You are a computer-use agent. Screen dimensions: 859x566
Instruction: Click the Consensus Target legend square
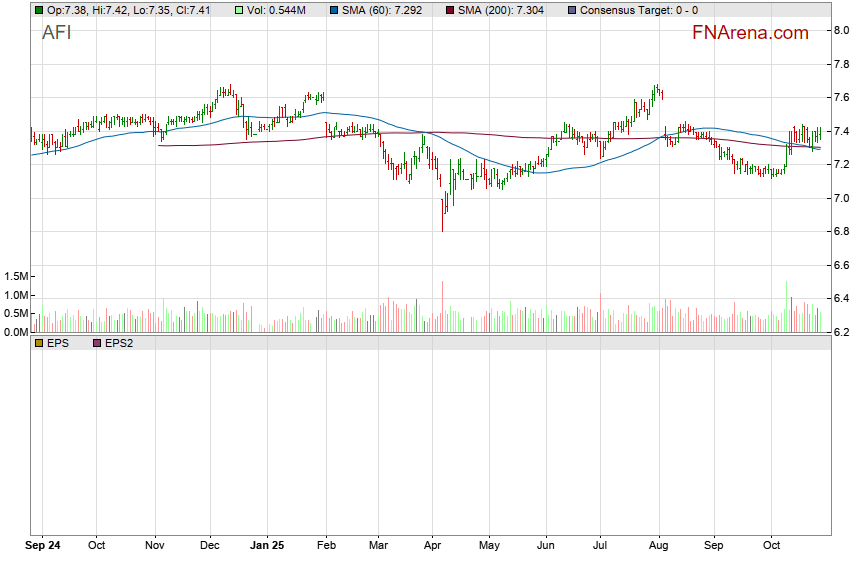[571, 10]
